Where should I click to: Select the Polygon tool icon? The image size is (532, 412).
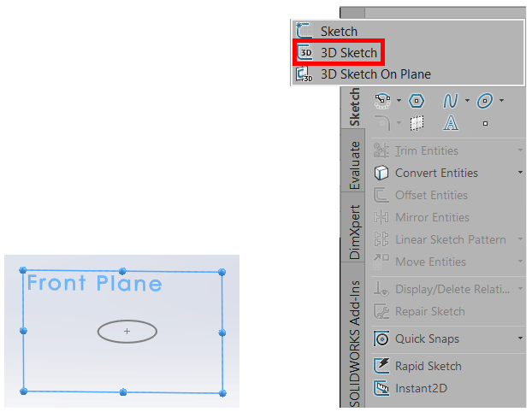tap(417, 101)
